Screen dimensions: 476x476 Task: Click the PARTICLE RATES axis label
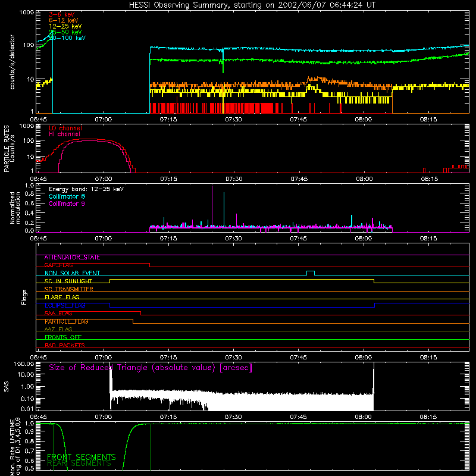pyautogui.click(x=6, y=149)
